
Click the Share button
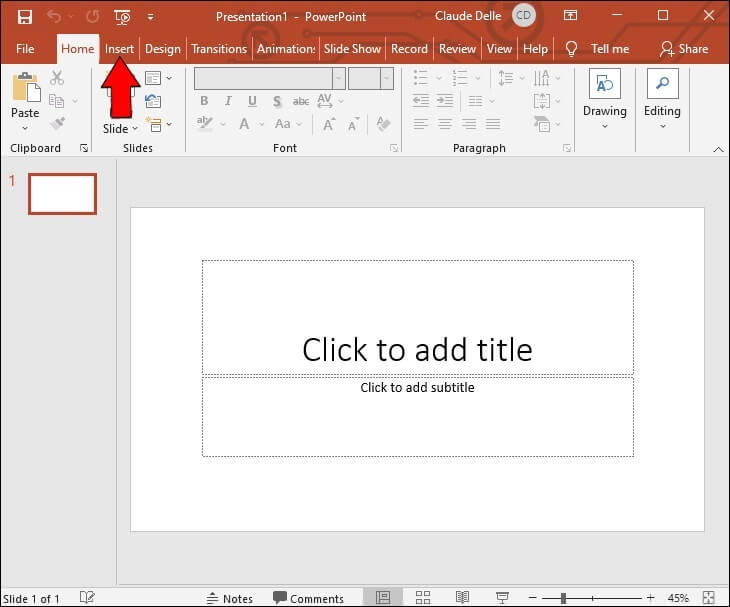684,48
